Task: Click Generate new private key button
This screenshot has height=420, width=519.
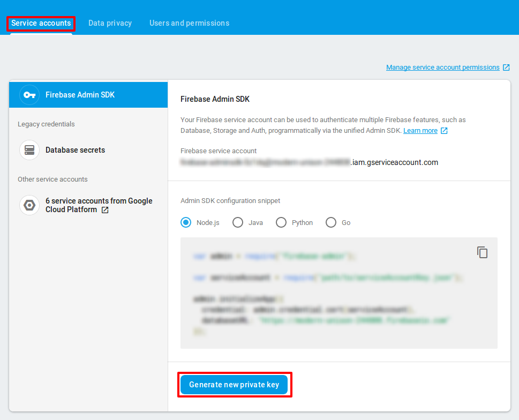Action: coord(234,385)
